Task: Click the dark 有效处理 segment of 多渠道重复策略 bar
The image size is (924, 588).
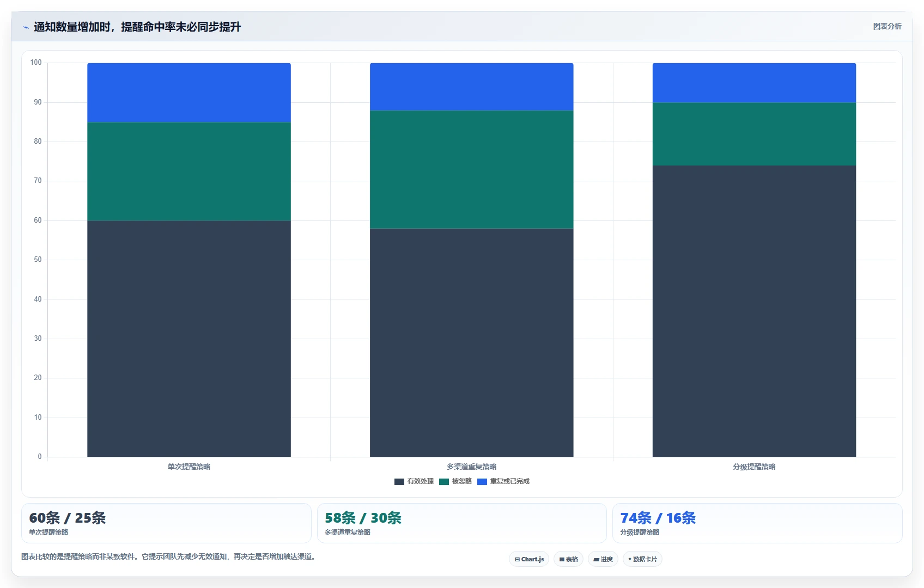Action: coord(472,342)
